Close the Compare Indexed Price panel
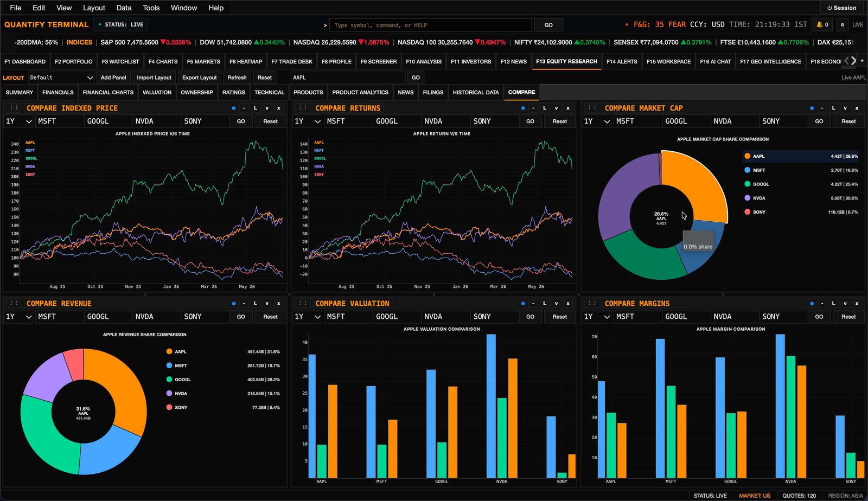Screen dimensions: 868x501 pyautogui.click(x=279, y=108)
